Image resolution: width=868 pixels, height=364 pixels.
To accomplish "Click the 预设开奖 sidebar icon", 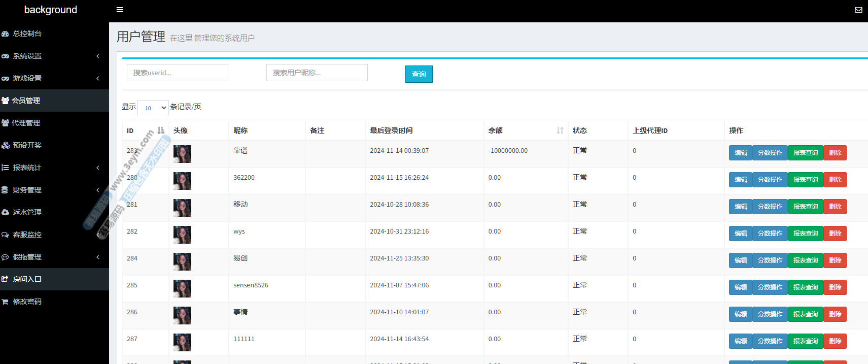I will pos(6,145).
